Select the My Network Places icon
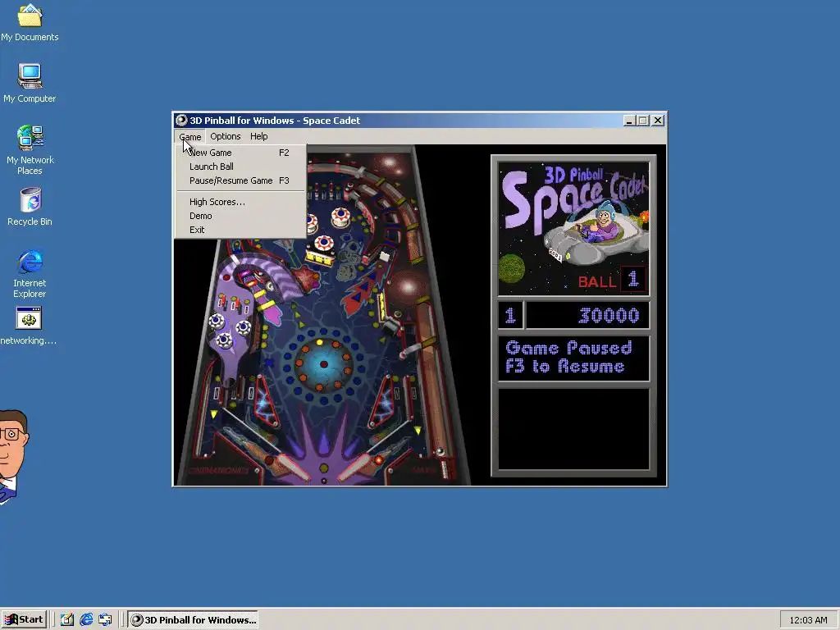 pos(30,149)
